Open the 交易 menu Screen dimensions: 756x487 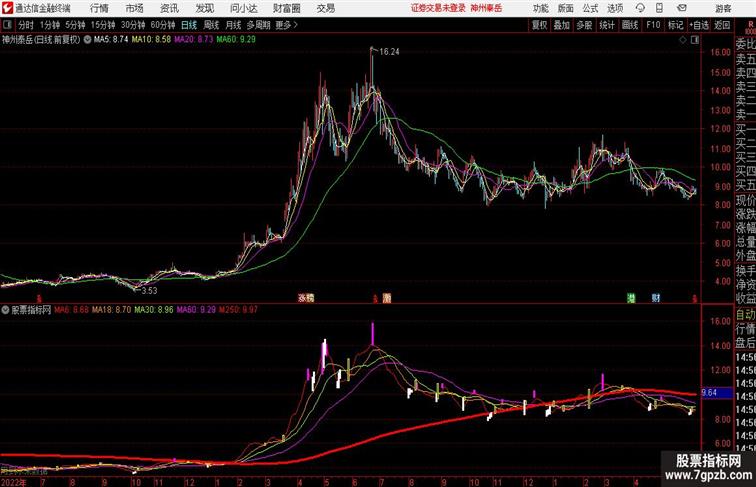click(325, 8)
